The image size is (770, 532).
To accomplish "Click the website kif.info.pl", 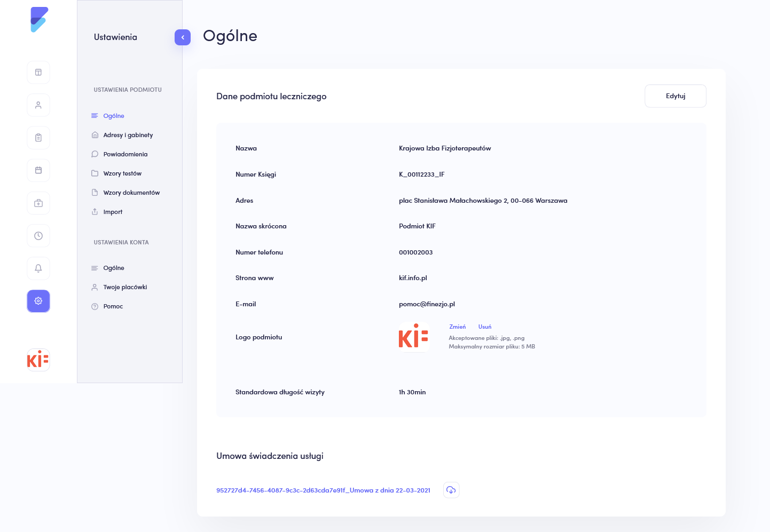I will pos(413,278).
